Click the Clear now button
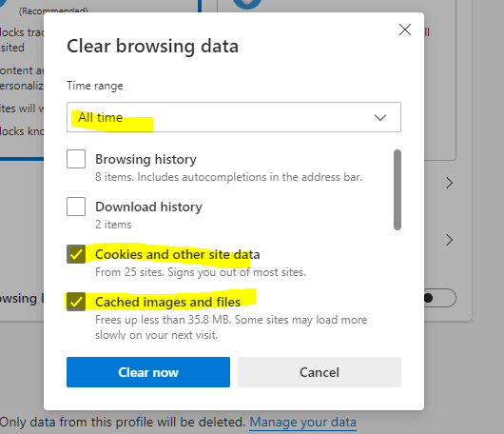The image size is (504, 434). point(148,372)
